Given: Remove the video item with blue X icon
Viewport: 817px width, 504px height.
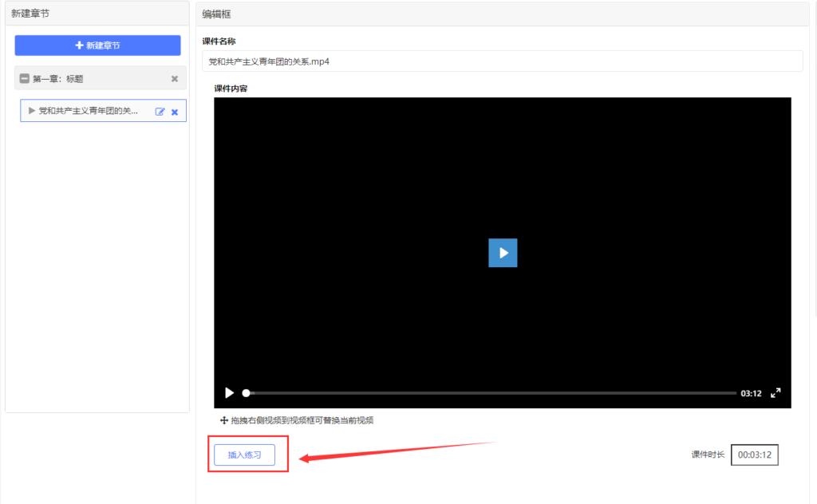Looking at the screenshot, I should (x=175, y=112).
